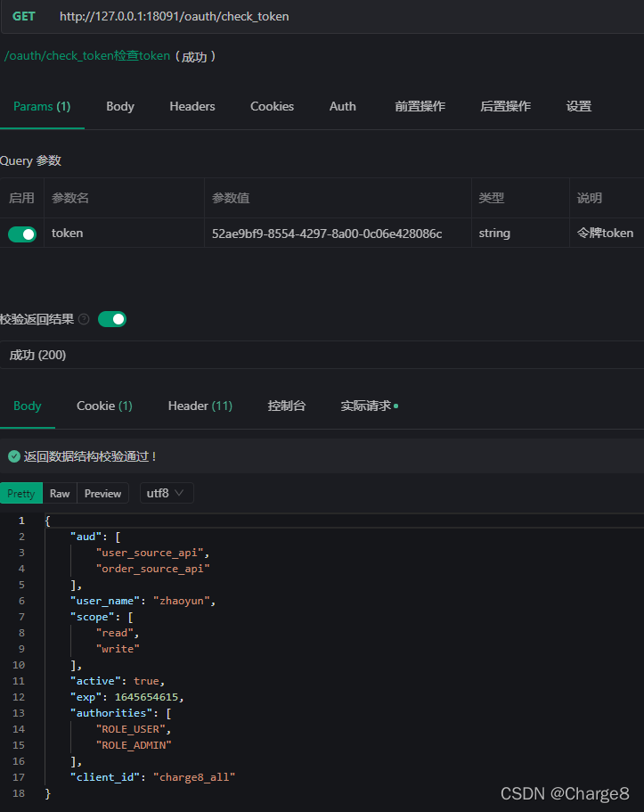Open the 控制台 tab

click(x=286, y=406)
